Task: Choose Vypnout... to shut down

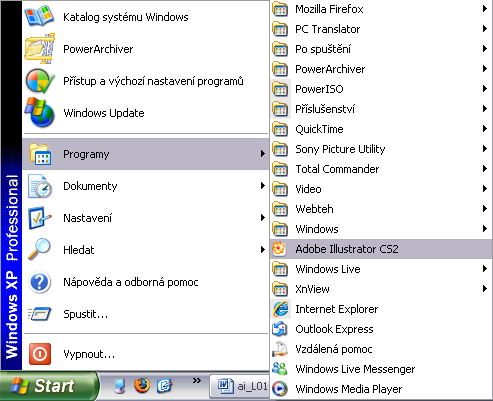Action: (x=145, y=354)
